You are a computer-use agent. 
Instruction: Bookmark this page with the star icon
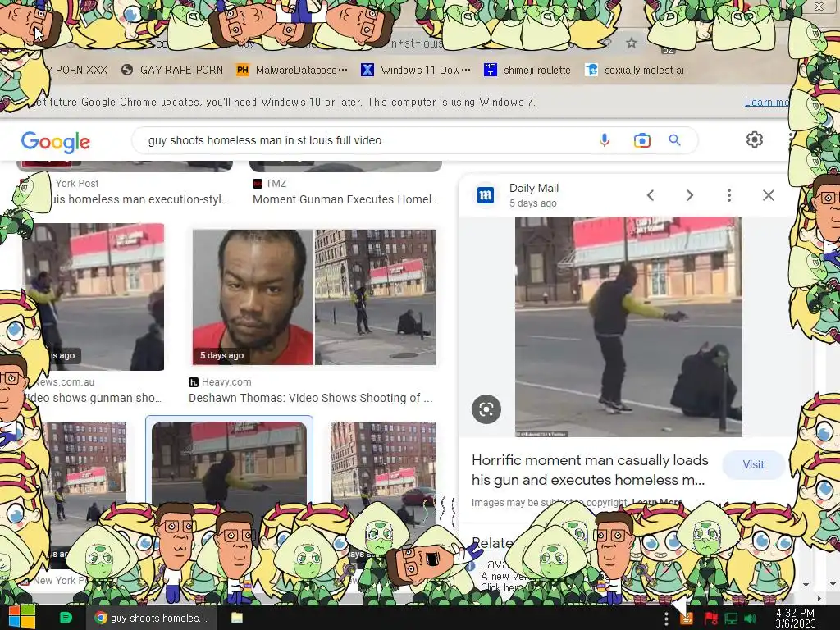point(632,43)
